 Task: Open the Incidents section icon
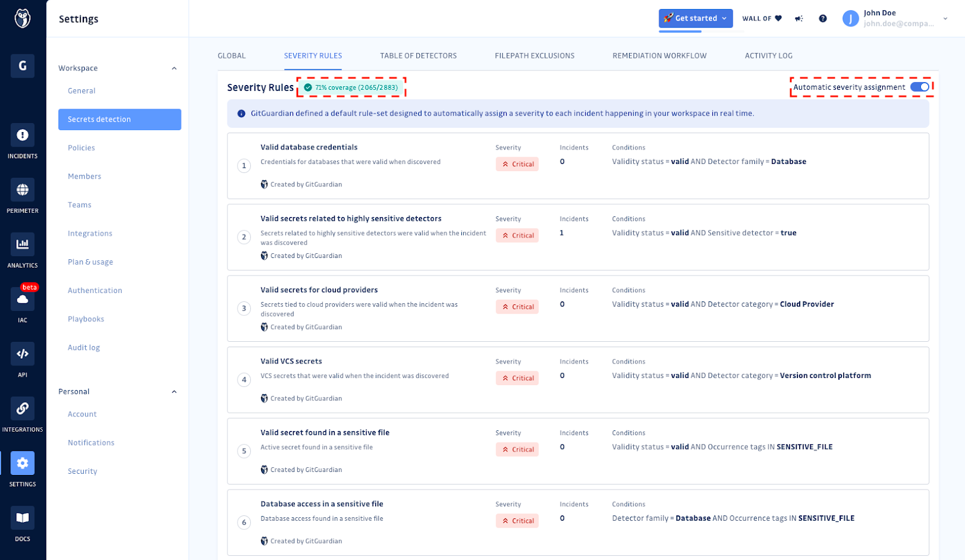[22, 135]
